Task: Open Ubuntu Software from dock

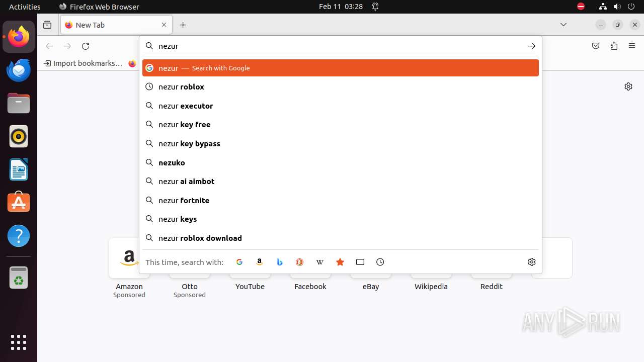Action: (19, 203)
